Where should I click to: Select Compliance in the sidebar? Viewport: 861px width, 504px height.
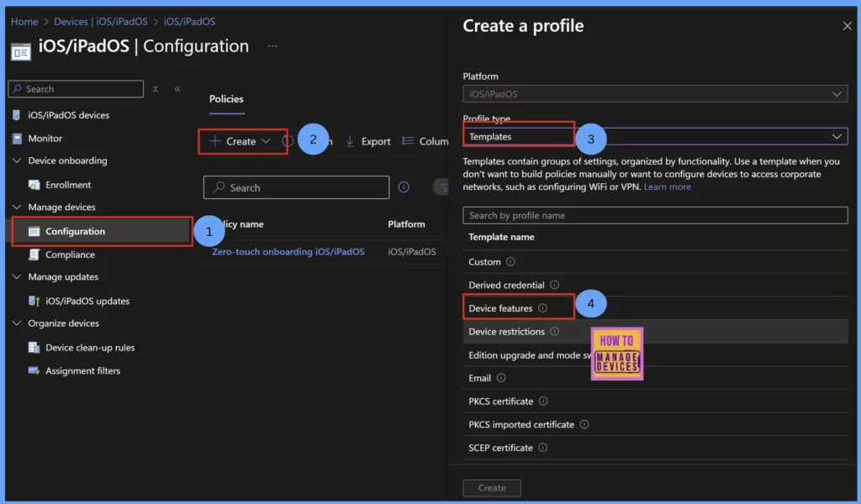coord(70,255)
